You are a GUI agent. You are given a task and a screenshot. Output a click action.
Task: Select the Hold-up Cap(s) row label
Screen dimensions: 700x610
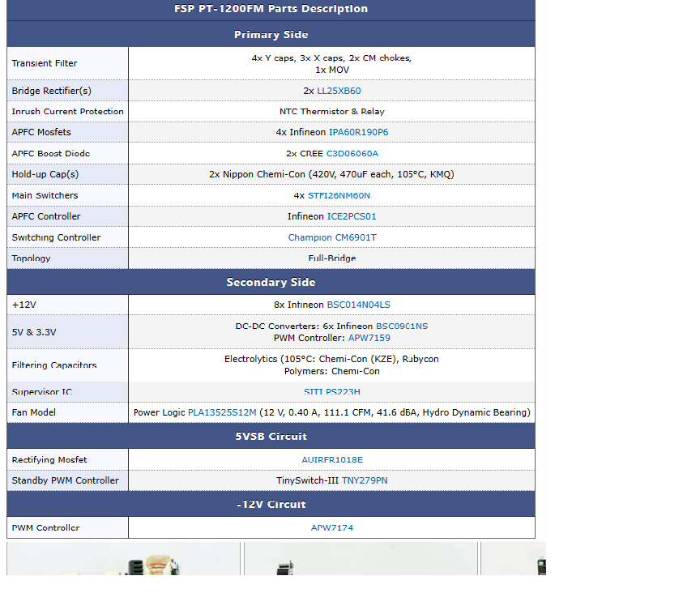click(45, 174)
